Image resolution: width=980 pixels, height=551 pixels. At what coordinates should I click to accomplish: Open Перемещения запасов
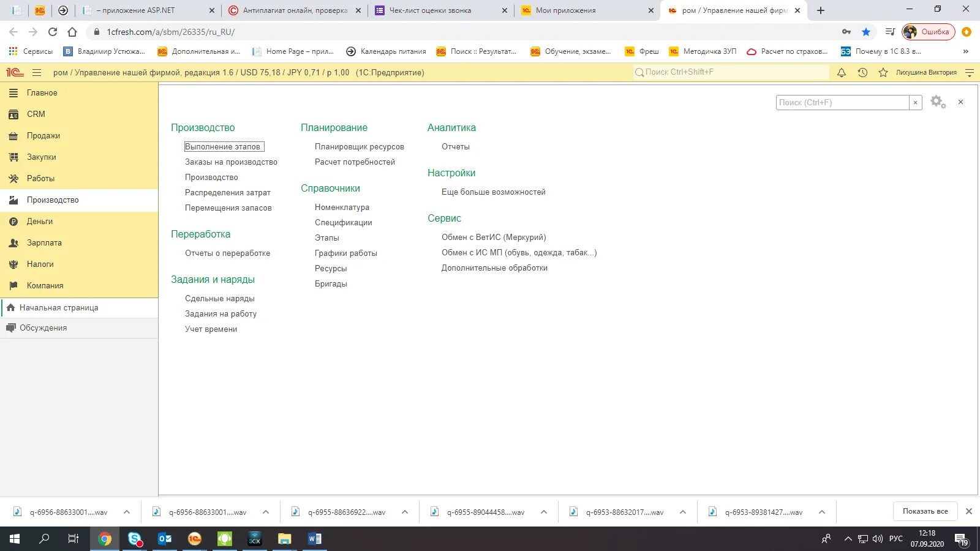pos(228,208)
